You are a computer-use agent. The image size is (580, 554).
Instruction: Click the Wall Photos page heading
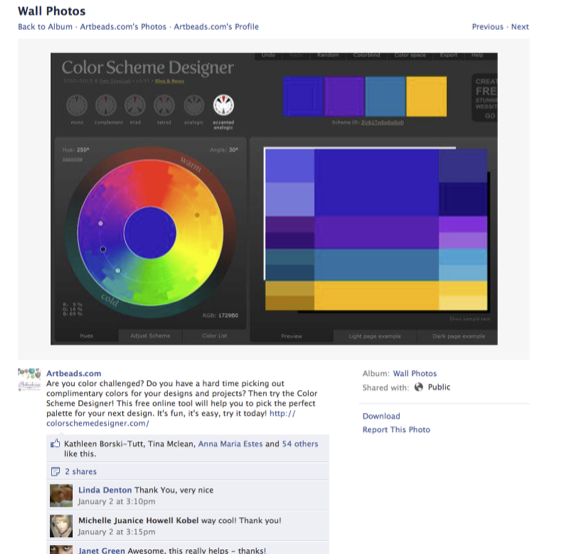point(52,11)
